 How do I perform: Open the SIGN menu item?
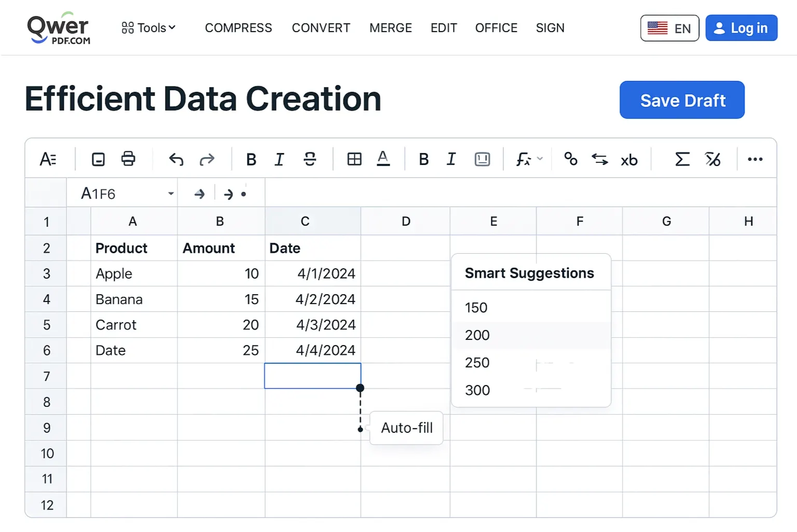(x=550, y=28)
